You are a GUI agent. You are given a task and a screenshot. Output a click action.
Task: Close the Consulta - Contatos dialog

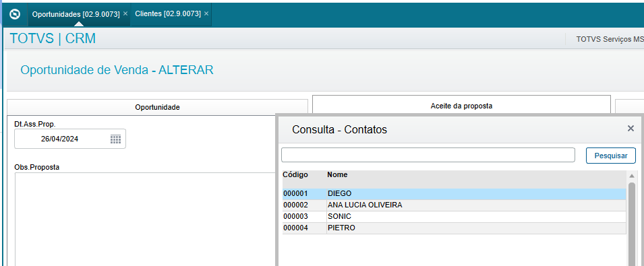click(x=631, y=129)
